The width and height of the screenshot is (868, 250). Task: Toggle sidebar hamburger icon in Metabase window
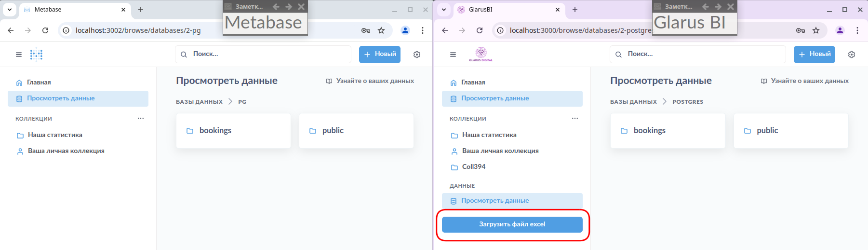(x=19, y=55)
